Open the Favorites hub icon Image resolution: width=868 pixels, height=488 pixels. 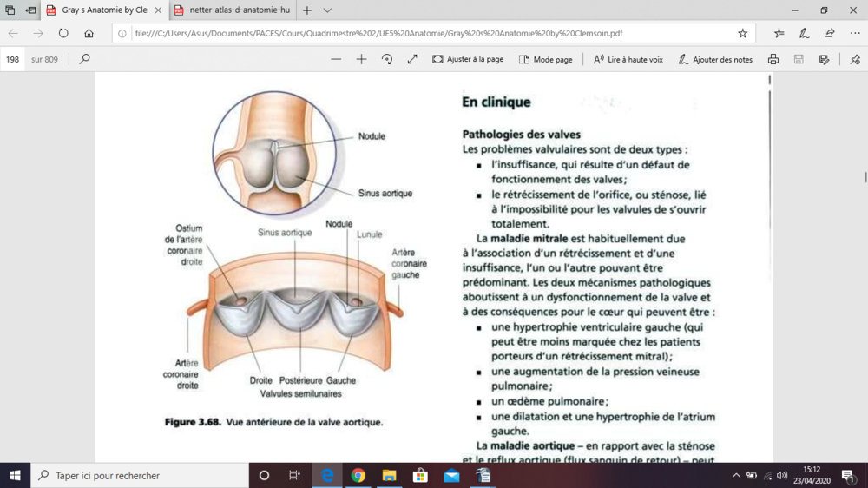[x=779, y=33]
